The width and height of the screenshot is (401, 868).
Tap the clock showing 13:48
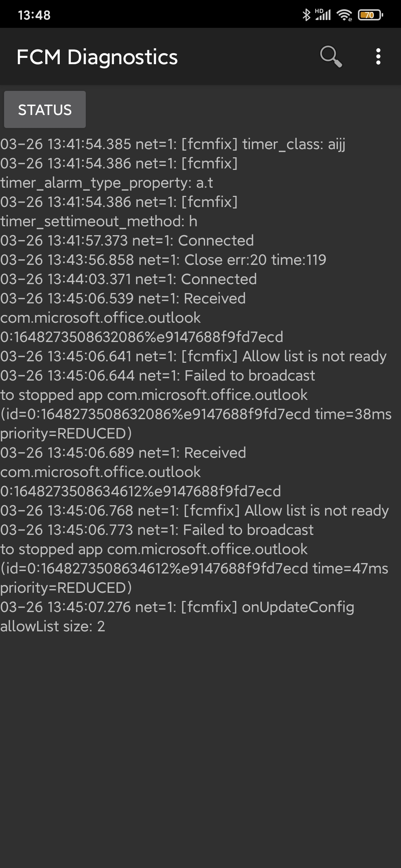(x=33, y=15)
